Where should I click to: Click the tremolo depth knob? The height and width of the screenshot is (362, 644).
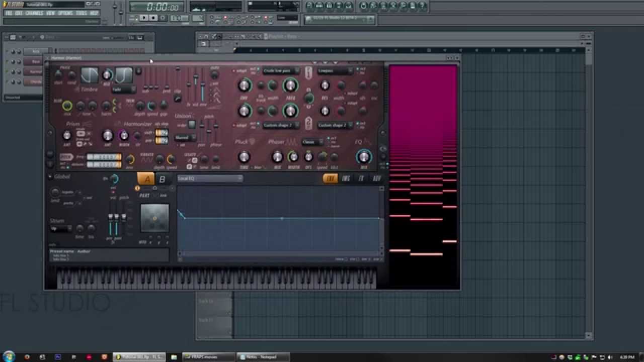point(140,106)
